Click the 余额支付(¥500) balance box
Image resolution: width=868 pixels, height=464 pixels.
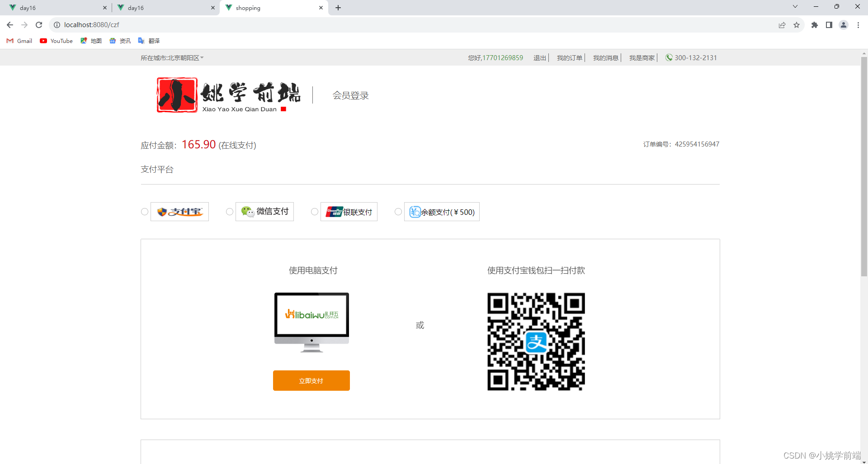pos(442,212)
